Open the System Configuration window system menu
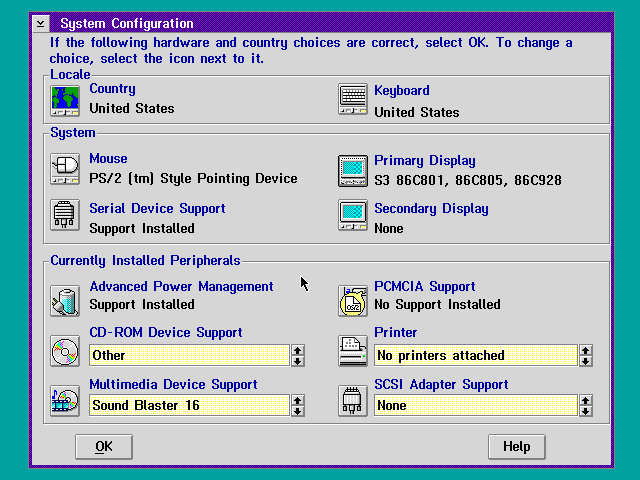The image size is (640, 480). (39, 23)
